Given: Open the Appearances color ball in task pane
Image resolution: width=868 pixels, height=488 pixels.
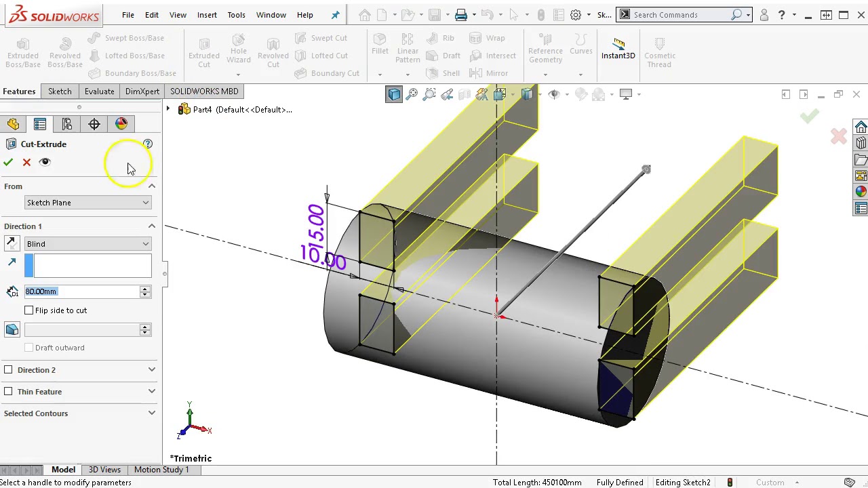Looking at the screenshot, I should tap(861, 192).
